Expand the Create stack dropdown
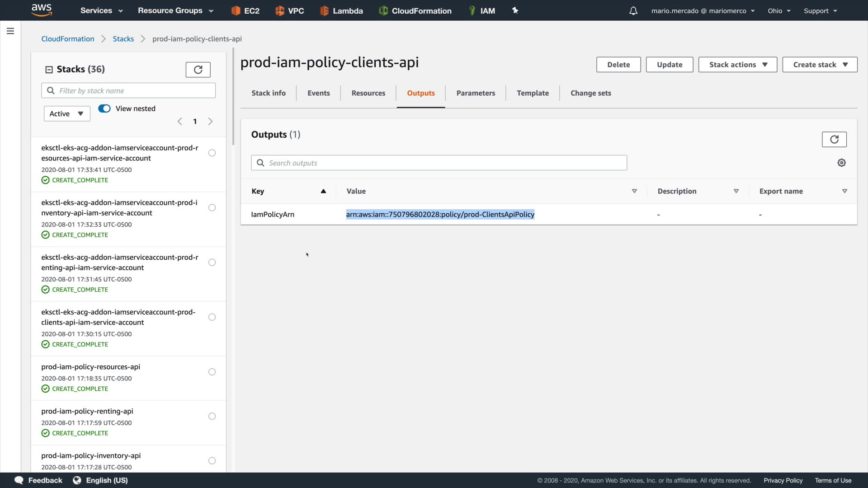The width and height of the screenshot is (868, 488). pyautogui.click(x=819, y=65)
